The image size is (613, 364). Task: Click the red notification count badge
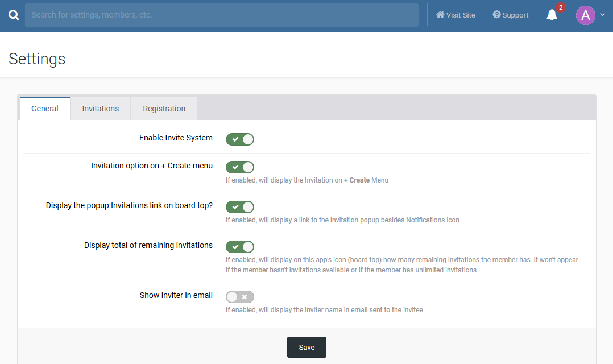click(561, 7)
